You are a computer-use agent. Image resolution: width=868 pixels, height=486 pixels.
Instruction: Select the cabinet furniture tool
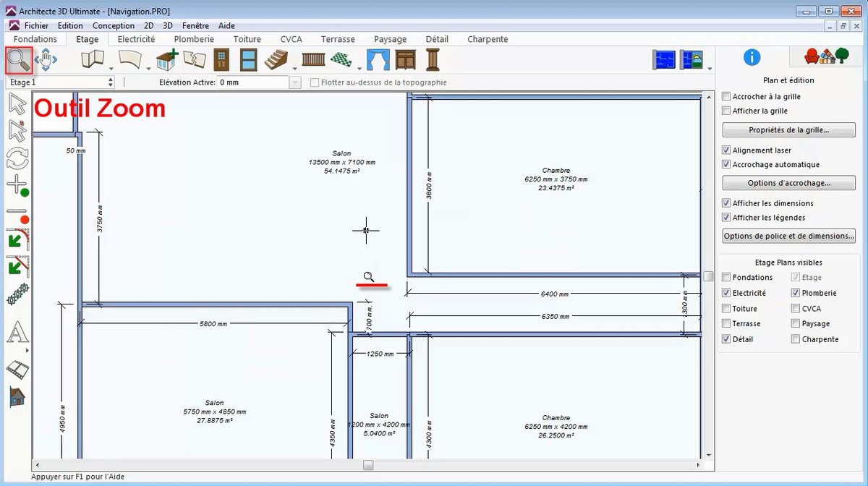(x=406, y=59)
